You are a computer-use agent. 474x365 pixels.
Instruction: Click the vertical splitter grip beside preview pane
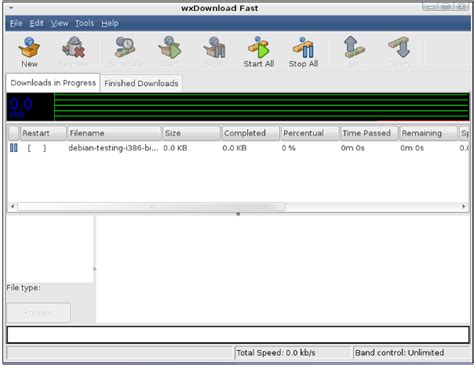[95, 269]
